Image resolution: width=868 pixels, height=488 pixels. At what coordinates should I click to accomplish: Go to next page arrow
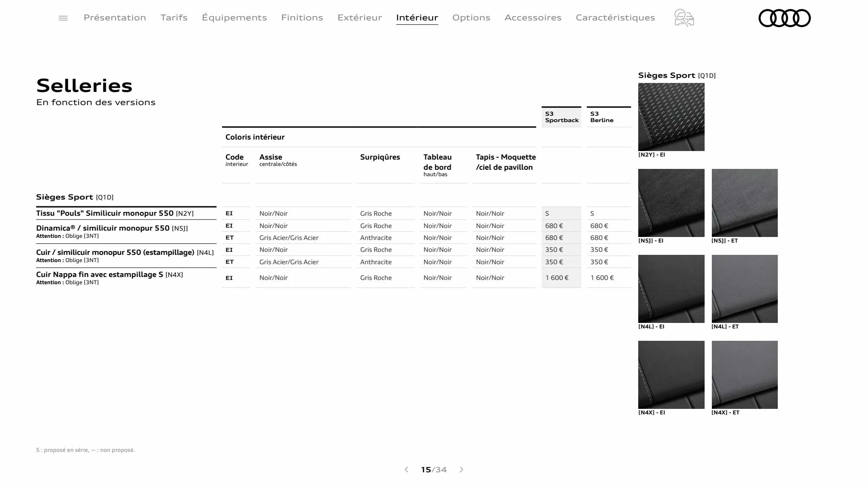(461, 470)
